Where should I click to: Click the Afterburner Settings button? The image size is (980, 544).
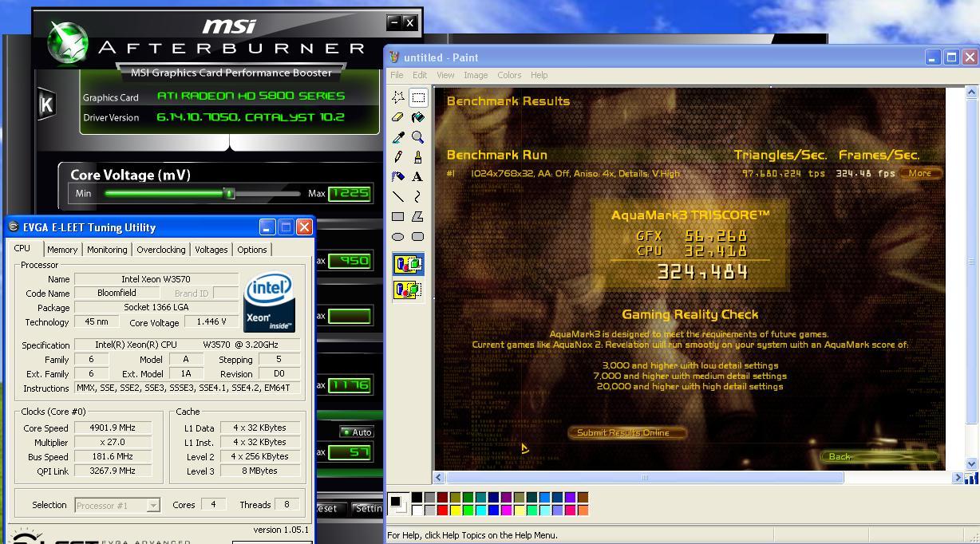(367, 509)
